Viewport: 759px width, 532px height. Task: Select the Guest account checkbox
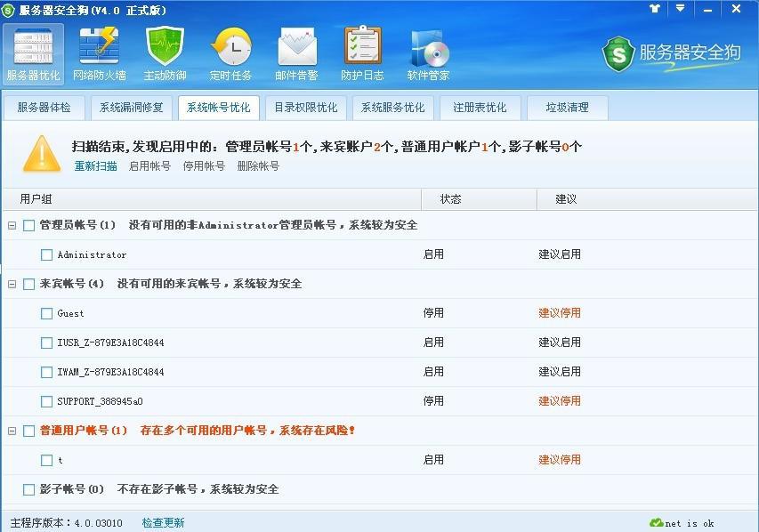[x=45, y=313]
